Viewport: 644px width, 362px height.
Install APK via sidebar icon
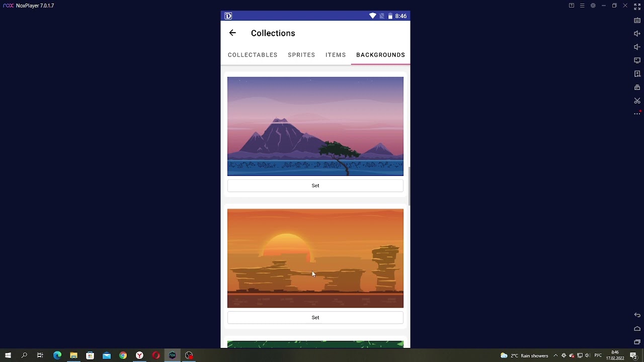click(637, 74)
